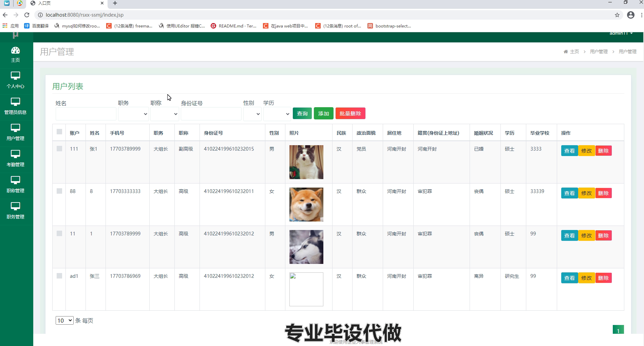The image size is (644, 346).
Task: Go back with browser back arrow
Action: [x=5, y=15]
